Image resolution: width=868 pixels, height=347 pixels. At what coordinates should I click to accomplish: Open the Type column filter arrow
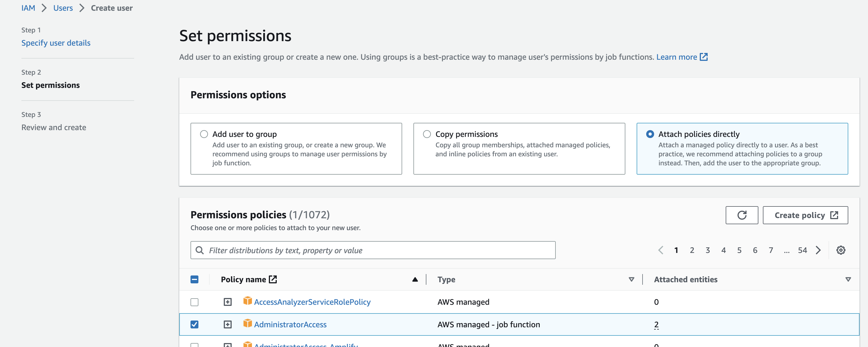632,279
